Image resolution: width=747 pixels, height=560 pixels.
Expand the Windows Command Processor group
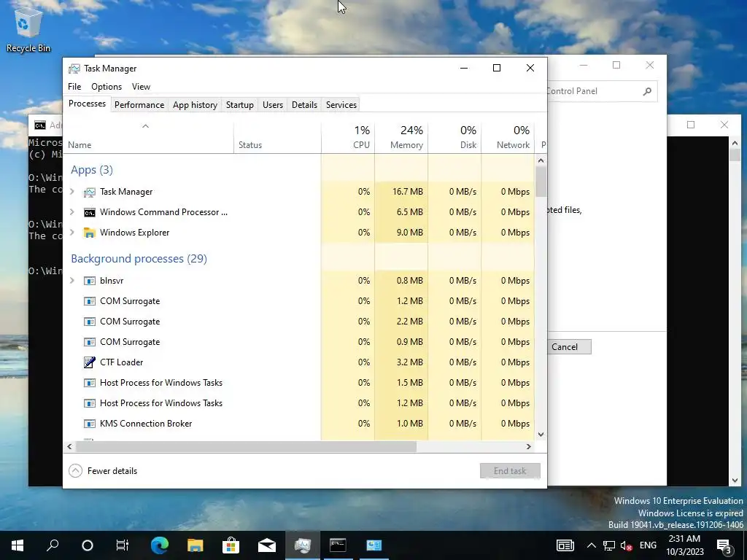coord(72,212)
